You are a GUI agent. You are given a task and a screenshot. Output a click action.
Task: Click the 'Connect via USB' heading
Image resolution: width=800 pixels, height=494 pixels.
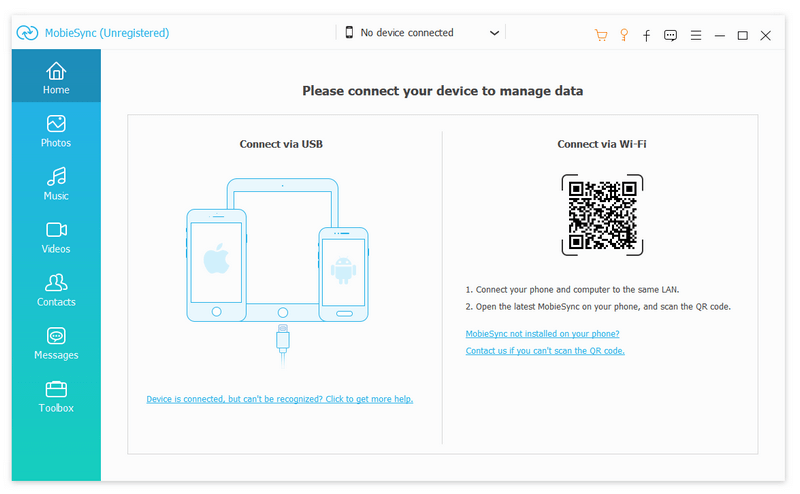click(x=281, y=144)
